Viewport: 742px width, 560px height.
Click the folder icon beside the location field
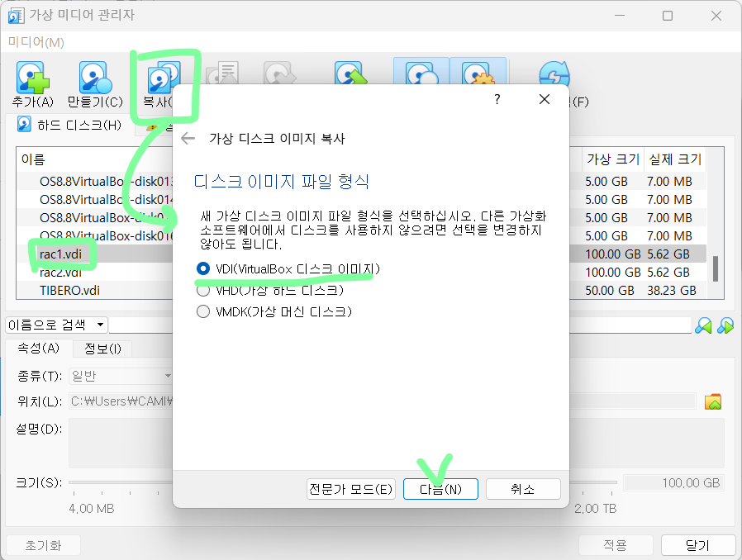pos(712,401)
